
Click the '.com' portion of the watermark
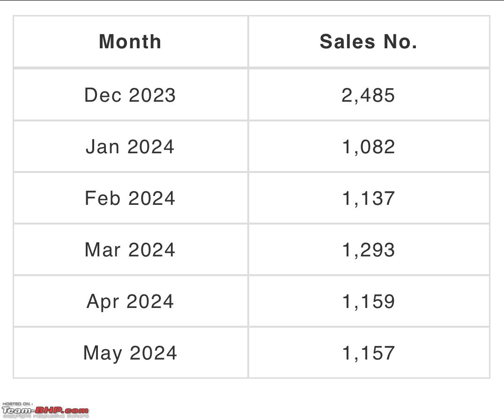[x=76, y=411]
